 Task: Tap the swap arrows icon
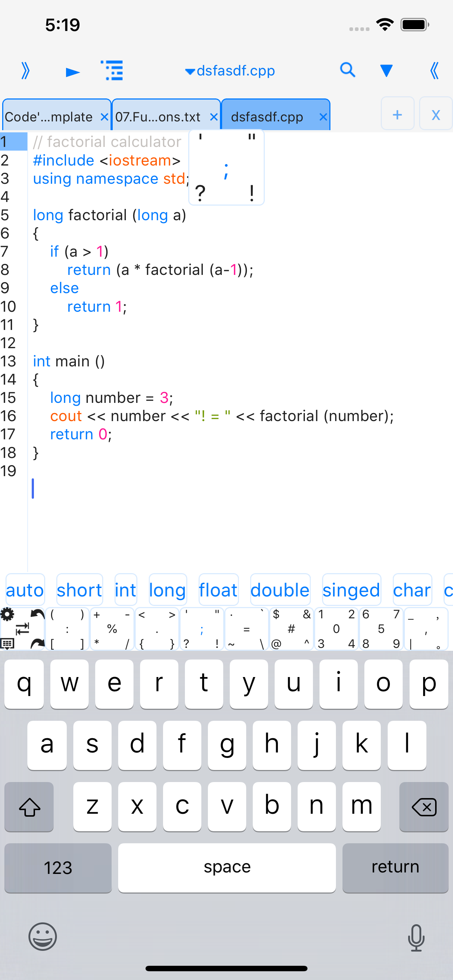22,629
